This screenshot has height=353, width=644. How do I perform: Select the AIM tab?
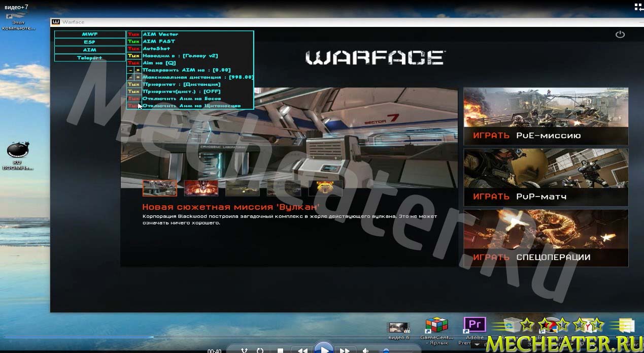(90, 50)
